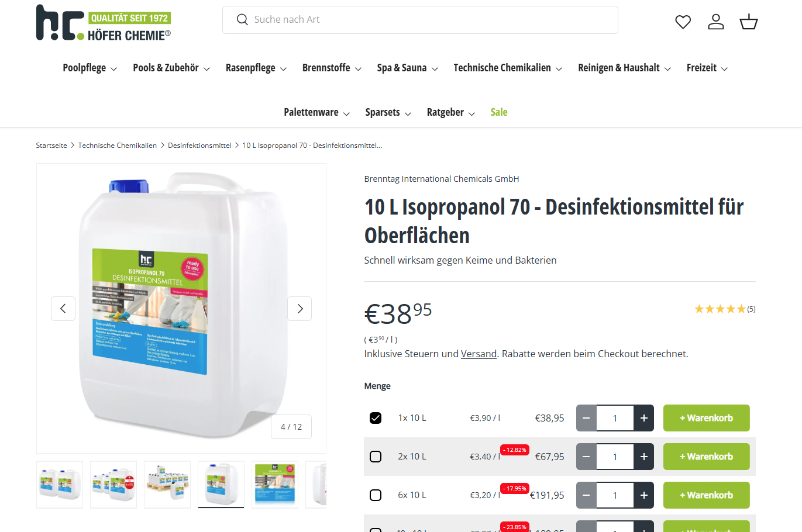Show next product image with right arrow
Image resolution: width=802 pixels, height=532 pixels.
tap(300, 309)
